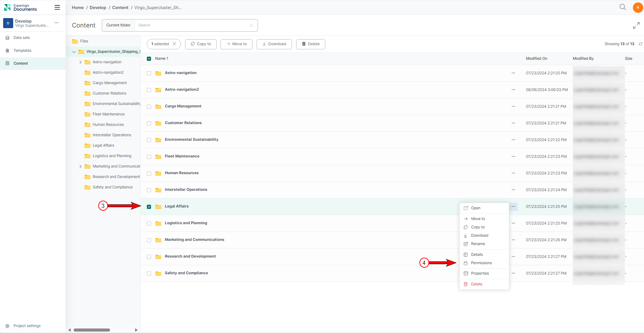
Task: Click the Legal Affairs folder icon in list
Action: point(158,206)
